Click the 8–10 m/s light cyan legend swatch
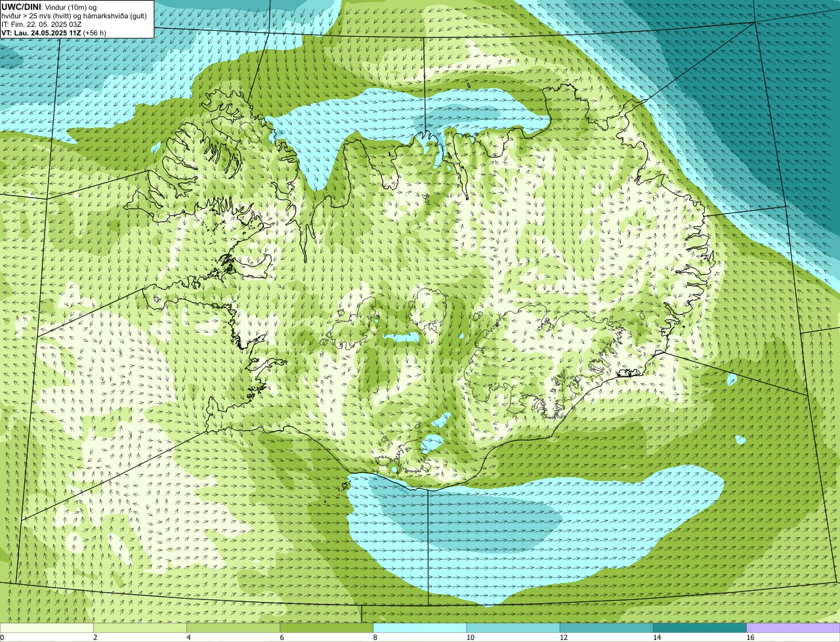Viewport: 840px width, 642px height. pyautogui.click(x=420, y=628)
